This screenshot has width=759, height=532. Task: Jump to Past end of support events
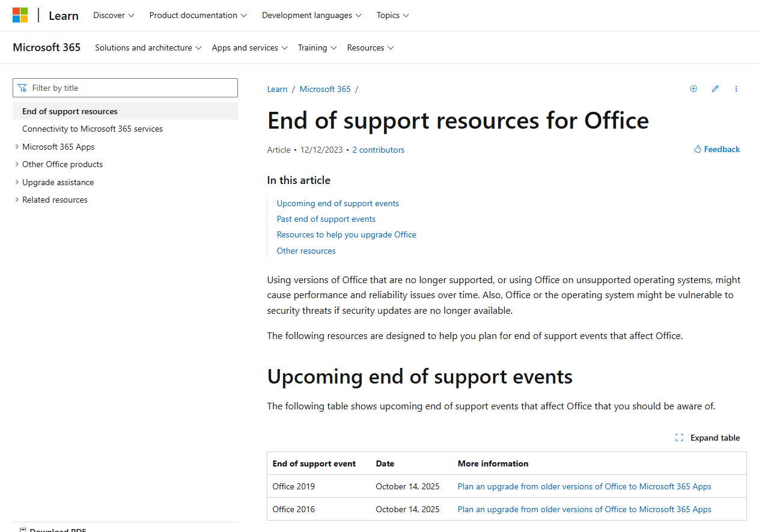click(x=326, y=219)
